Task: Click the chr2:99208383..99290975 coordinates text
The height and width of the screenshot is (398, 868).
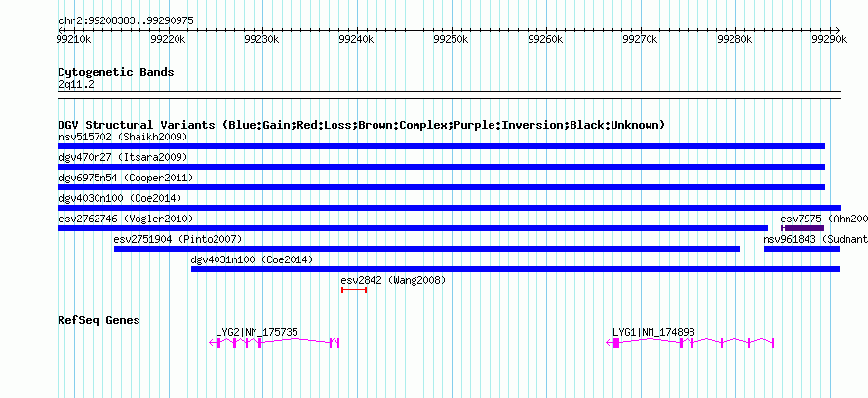Action: click(126, 21)
